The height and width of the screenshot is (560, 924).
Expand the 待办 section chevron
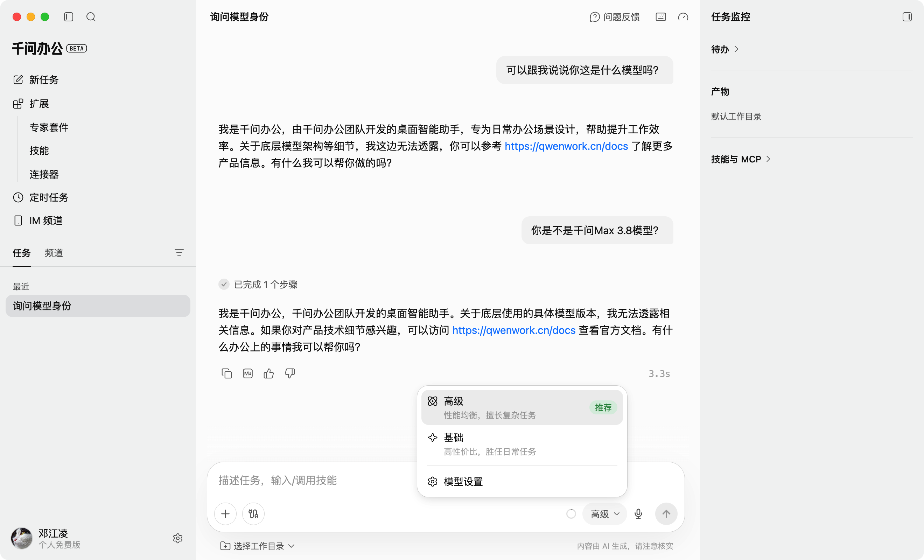tap(736, 49)
